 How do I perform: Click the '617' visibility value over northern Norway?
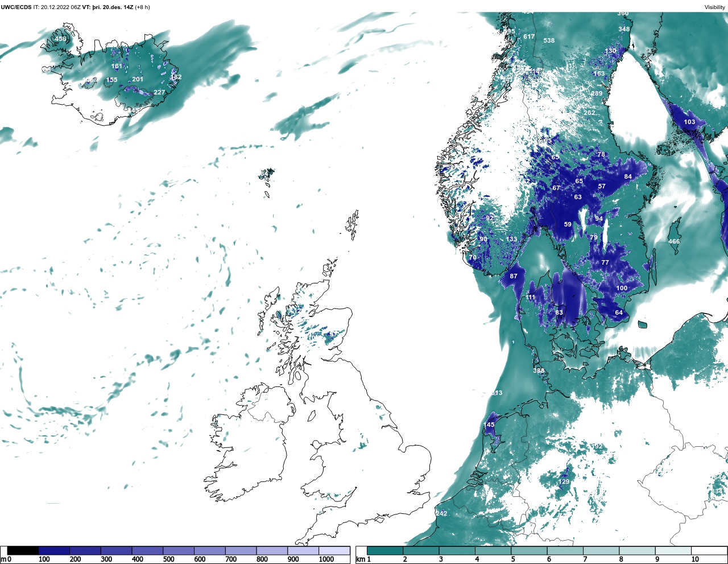point(529,36)
